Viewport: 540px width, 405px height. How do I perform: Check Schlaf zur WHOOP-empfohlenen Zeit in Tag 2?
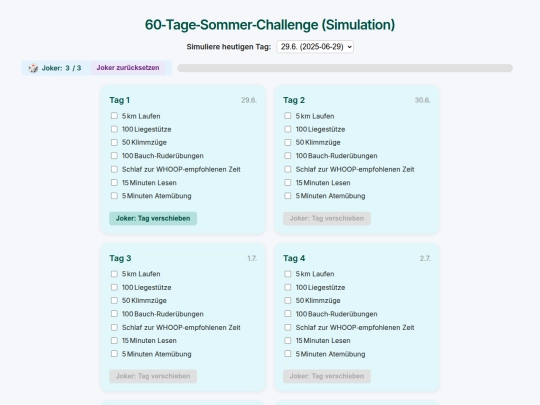point(288,169)
